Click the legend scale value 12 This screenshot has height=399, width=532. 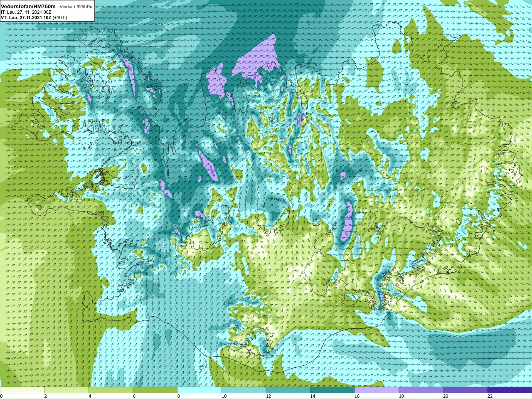point(268,396)
